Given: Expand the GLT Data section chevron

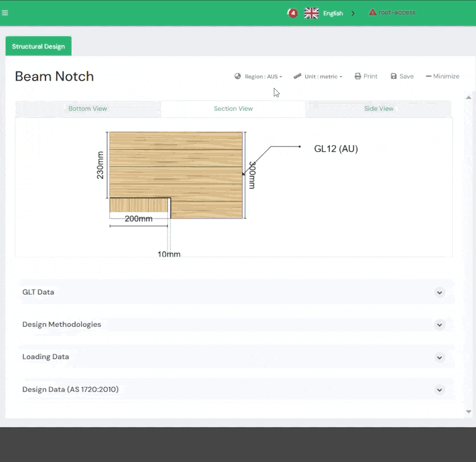Looking at the screenshot, I should (x=439, y=292).
